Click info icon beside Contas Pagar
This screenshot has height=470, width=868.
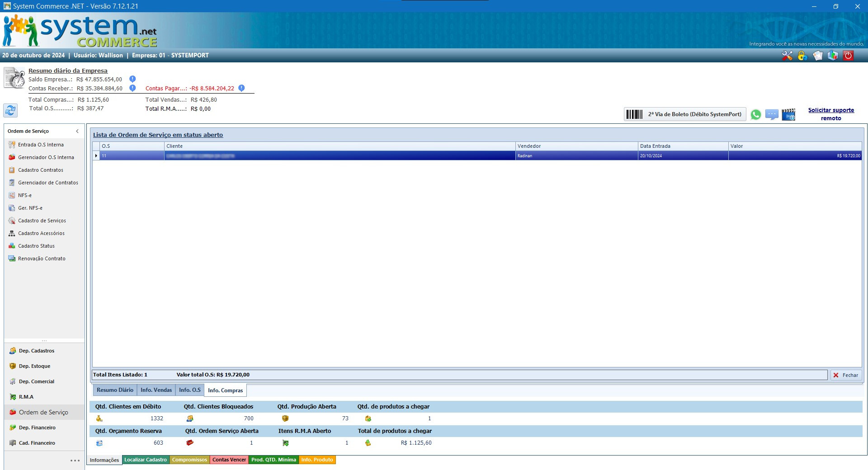click(x=241, y=88)
